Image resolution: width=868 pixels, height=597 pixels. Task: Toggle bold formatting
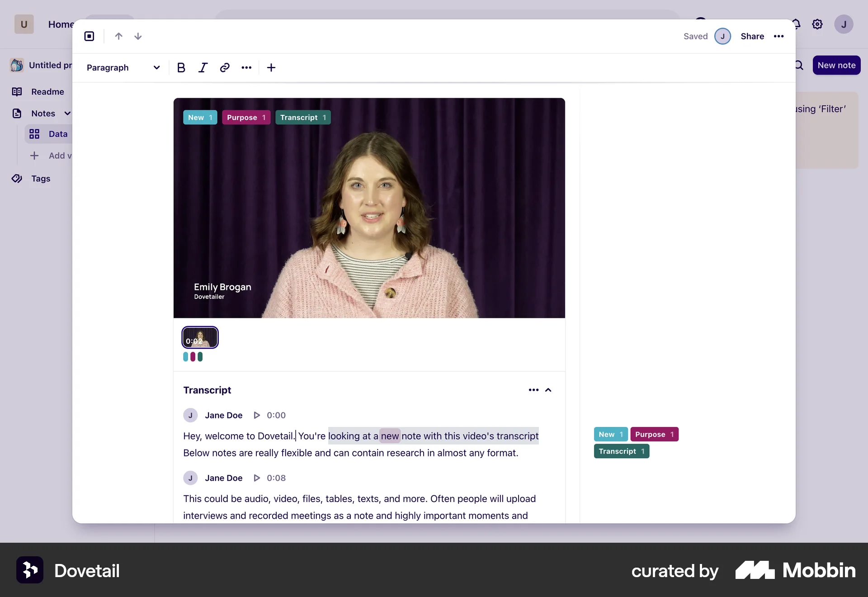pyautogui.click(x=181, y=67)
